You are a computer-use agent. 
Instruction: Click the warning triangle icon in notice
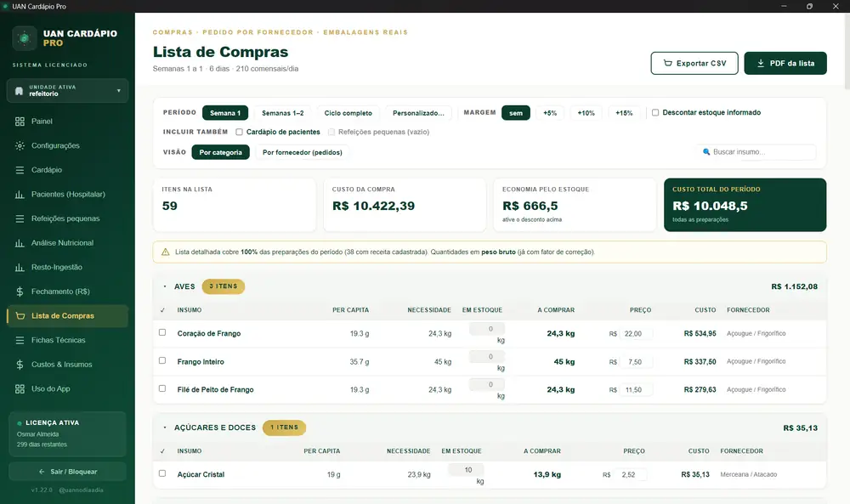click(x=166, y=252)
